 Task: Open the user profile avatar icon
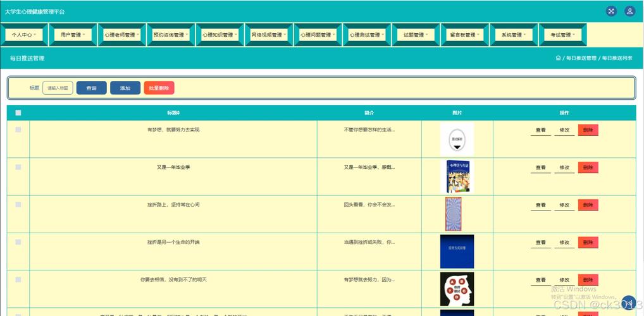click(629, 11)
